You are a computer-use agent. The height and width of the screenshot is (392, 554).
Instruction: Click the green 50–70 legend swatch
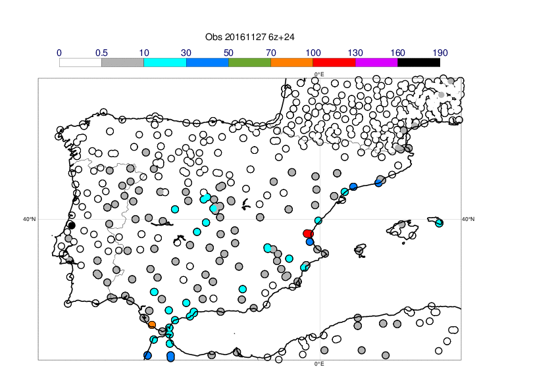click(x=249, y=62)
